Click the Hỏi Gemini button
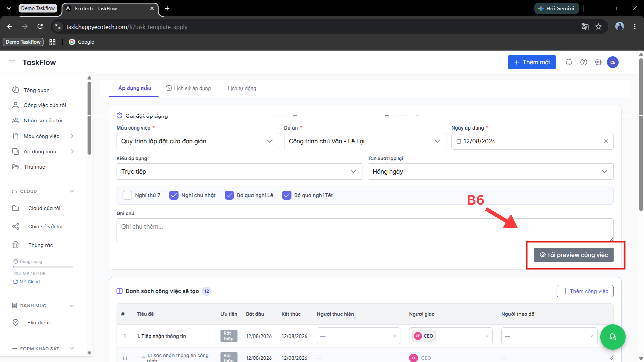The width and height of the screenshot is (644, 362). point(556,9)
